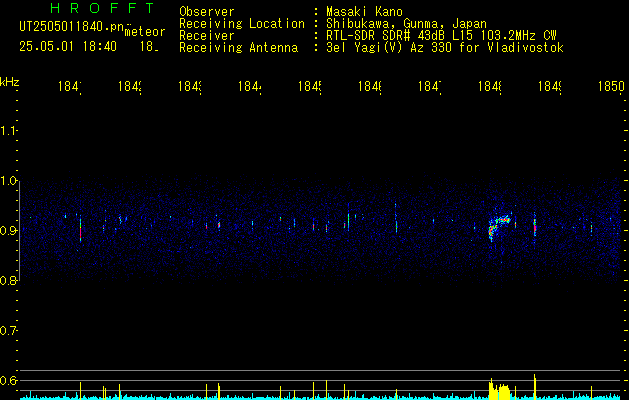Click the tall red echo below the 1841 tick
The width and height of the screenshot is (629, 400).
point(81,229)
